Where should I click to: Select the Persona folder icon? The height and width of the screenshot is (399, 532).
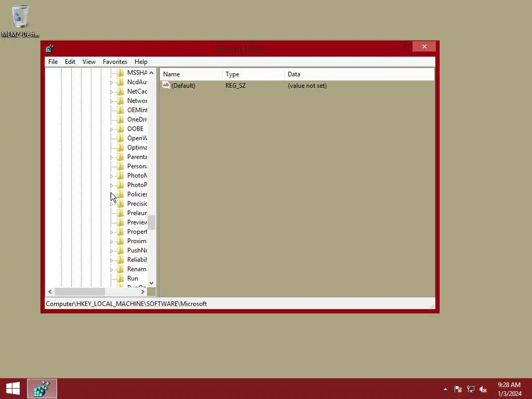point(120,166)
